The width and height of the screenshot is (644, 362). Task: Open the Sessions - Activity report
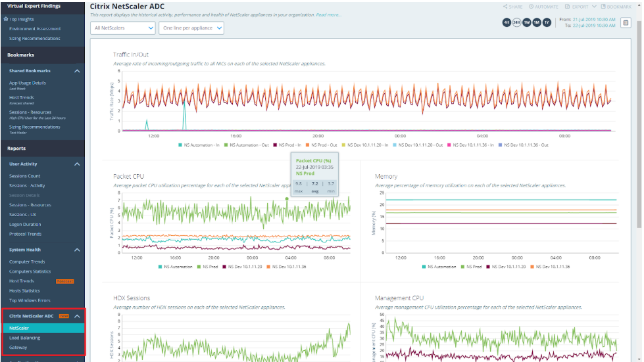coord(27,186)
